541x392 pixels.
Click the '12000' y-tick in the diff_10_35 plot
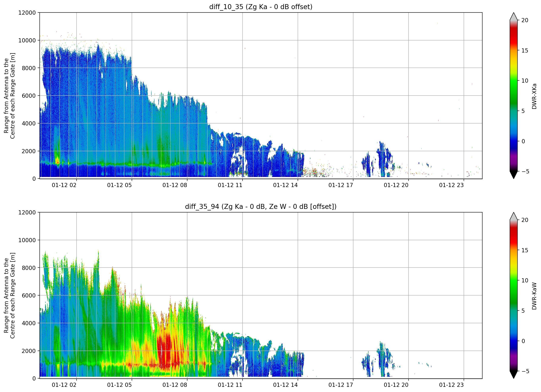pyautogui.click(x=27, y=13)
